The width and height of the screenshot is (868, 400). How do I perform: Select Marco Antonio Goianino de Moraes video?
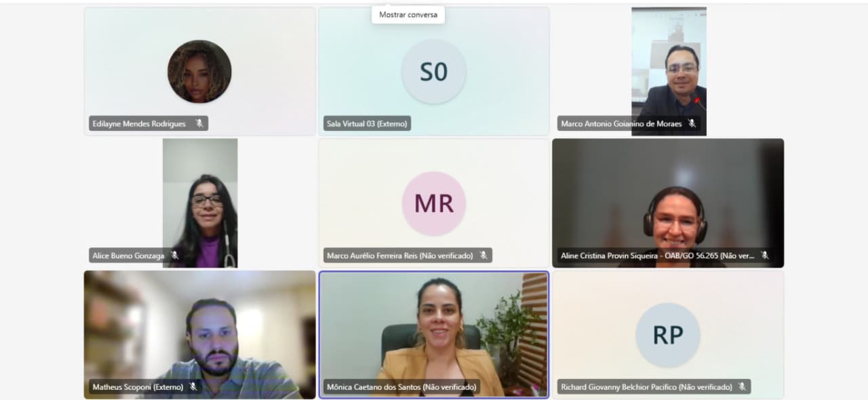(669, 71)
